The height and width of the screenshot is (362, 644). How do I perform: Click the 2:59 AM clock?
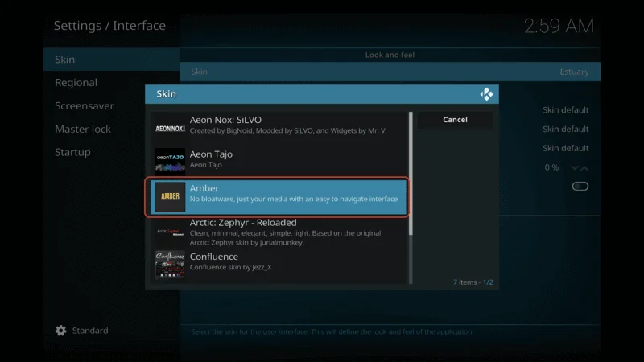coord(559,26)
